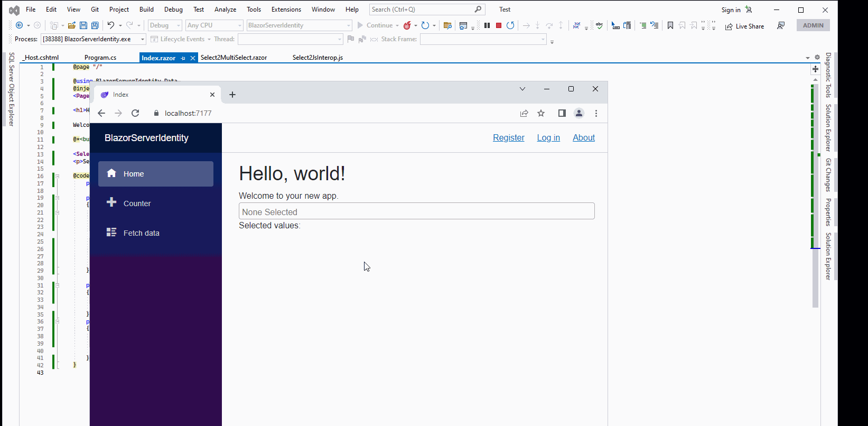Click the Undo arrow icon
The height and width of the screenshot is (426, 868).
[111, 25]
